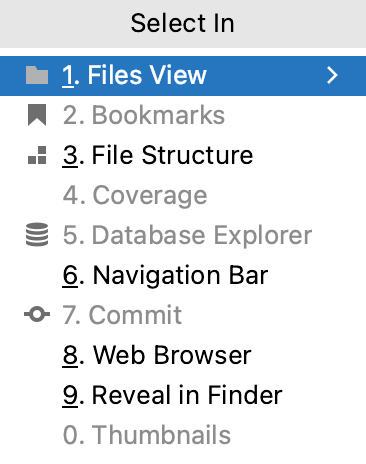Screen dimensions: 366x464
Task: Click the Select In popup title
Action: coord(182,23)
